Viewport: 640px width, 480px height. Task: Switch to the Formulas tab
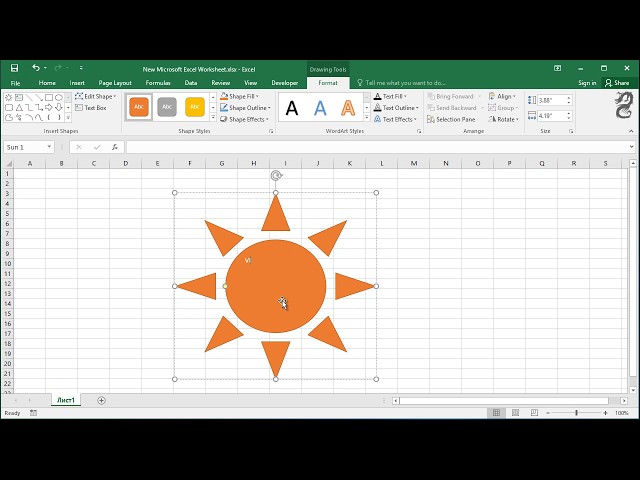click(158, 83)
